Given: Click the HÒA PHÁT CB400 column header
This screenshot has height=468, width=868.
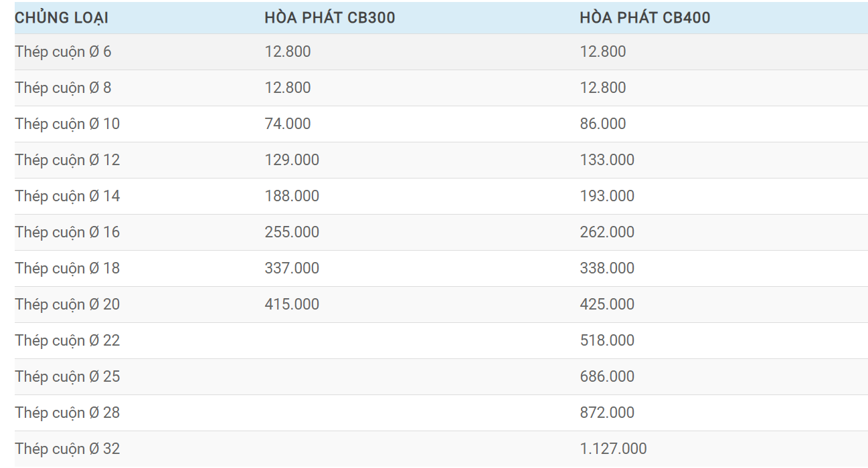Looking at the screenshot, I should click(644, 18).
